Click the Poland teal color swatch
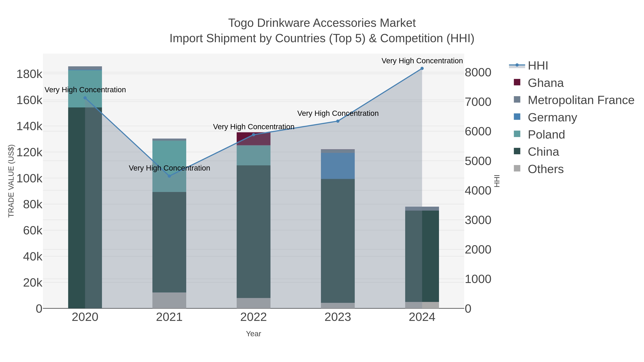The width and height of the screenshot is (644, 362). point(517,134)
